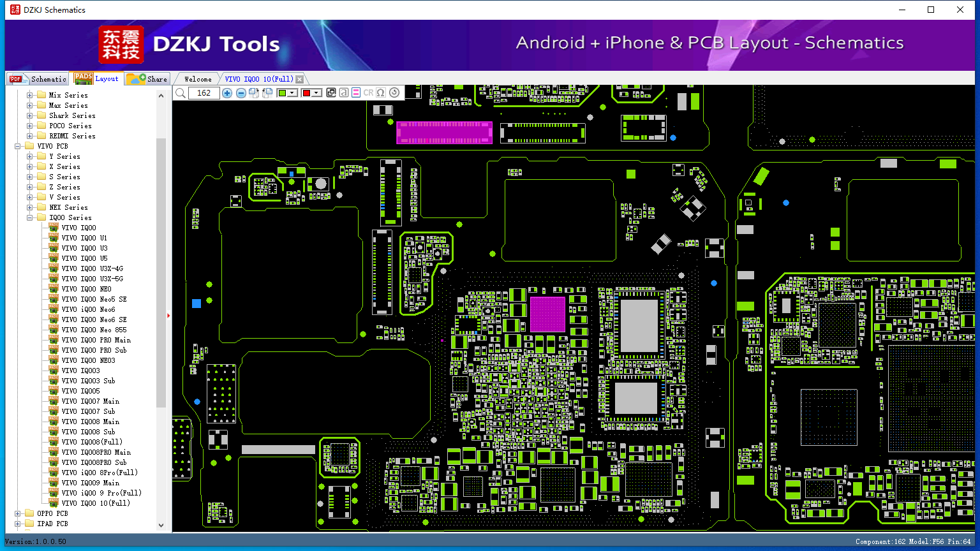
Task: Click the red splitter arrow to collapse tree panel
Action: pyautogui.click(x=168, y=316)
